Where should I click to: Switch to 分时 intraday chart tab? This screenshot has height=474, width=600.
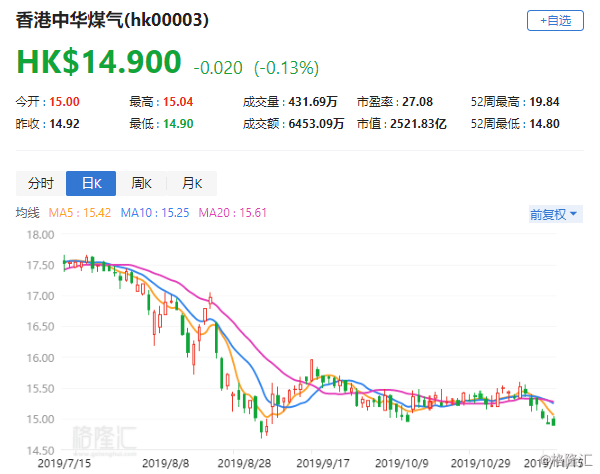coord(41,183)
